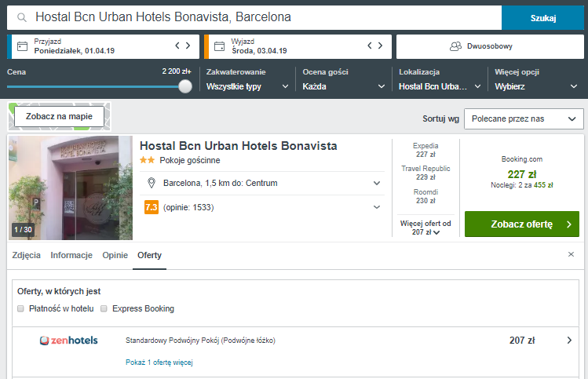Go to previous arrival day arrow

(177, 46)
